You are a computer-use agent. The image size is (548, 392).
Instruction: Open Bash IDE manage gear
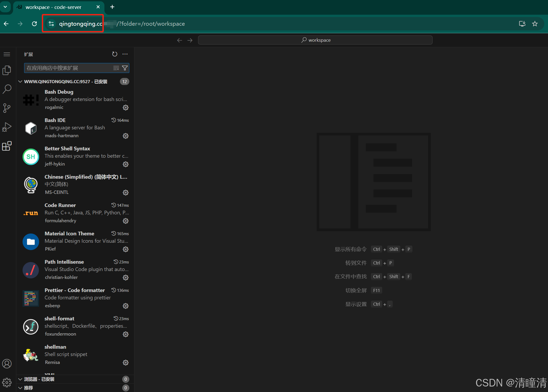(x=126, y=136)
